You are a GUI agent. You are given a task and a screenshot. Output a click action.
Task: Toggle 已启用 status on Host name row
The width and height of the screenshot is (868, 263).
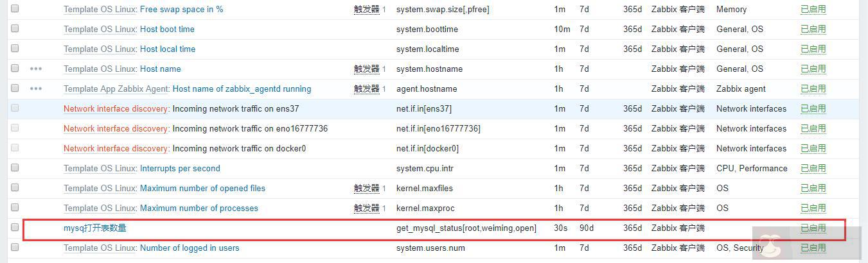point(813,69)
